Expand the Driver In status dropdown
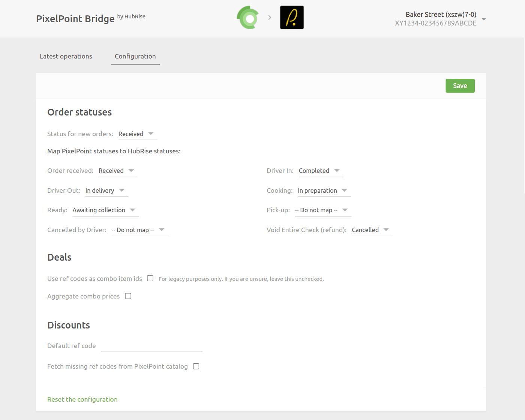 (x=321, y=171)
